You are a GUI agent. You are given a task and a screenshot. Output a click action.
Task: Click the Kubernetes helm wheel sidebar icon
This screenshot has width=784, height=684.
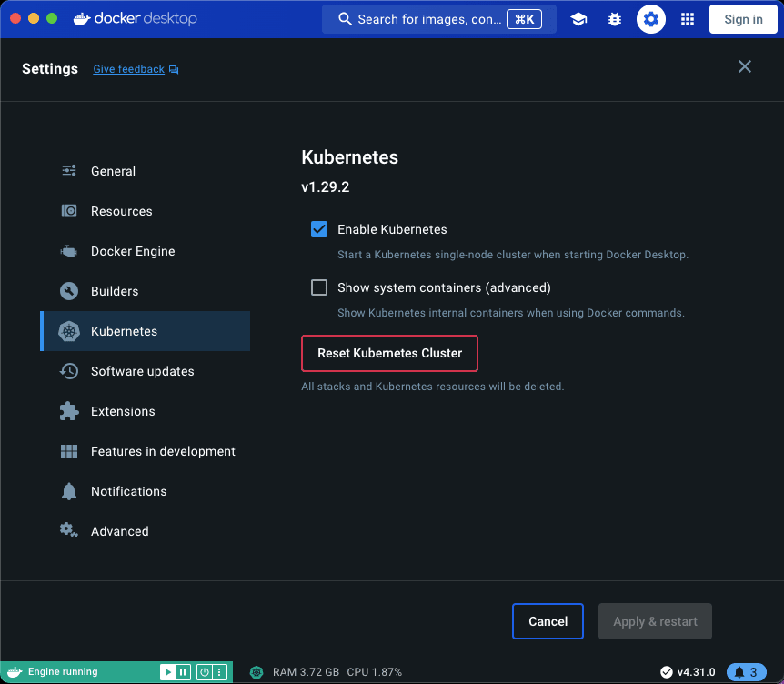tap(69, 331)
